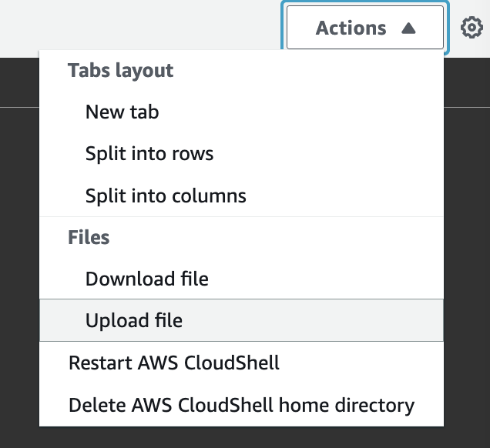Screen dimensions: 490x448
Task: Choose Download file option
Action: pos(146,279)
